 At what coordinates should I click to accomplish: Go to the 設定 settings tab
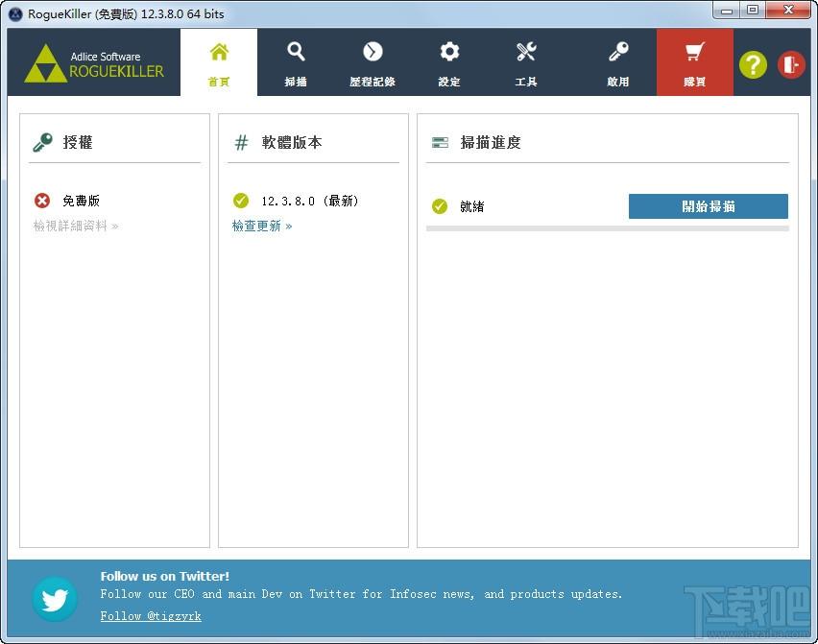pos(449,62)
